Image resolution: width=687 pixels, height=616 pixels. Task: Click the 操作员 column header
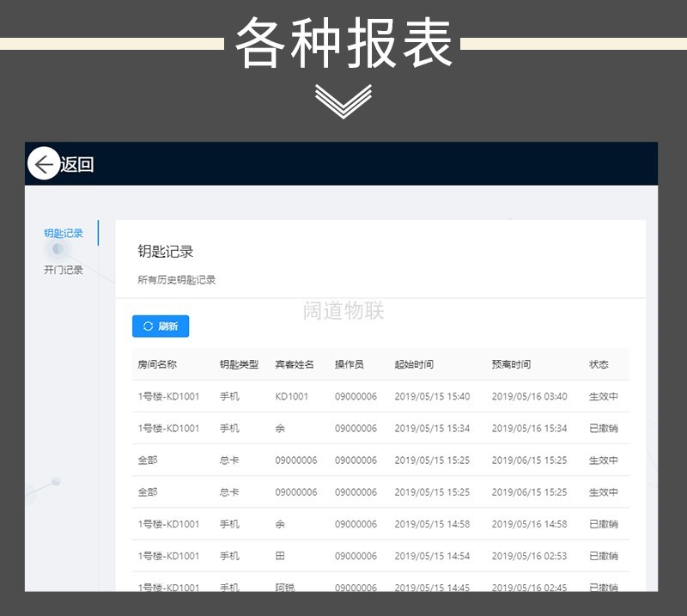[x=350, y=364]
